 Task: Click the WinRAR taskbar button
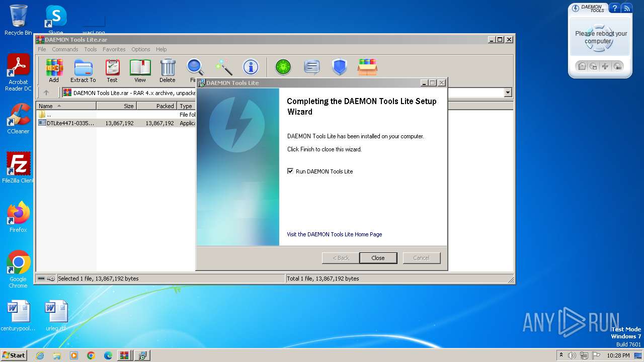pyautogui.click(x=124, y=355)
